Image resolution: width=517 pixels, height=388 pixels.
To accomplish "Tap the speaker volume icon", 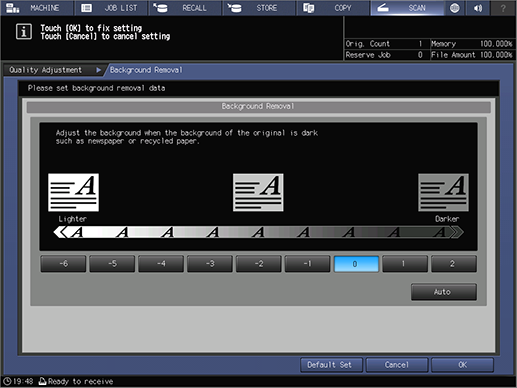I will coord(478,8).
